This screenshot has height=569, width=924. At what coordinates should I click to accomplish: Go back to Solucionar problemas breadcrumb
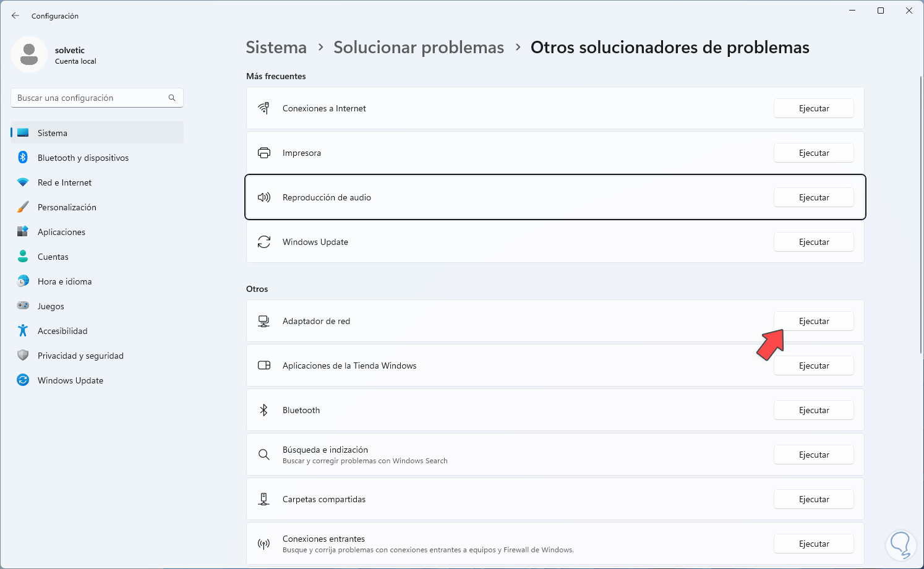coord(419,48)
